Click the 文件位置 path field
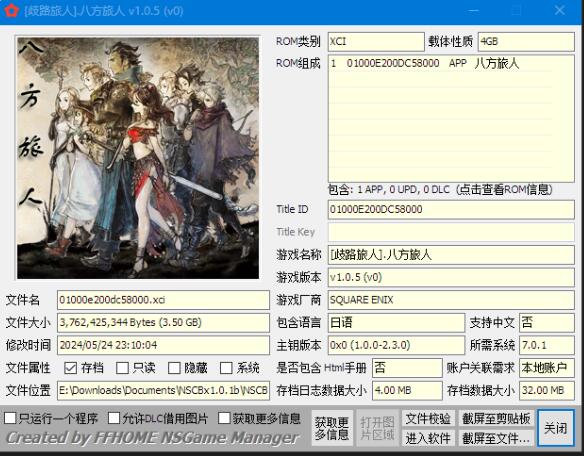The image size is (584, 456). pyautogui.click(x=163, y=390)
